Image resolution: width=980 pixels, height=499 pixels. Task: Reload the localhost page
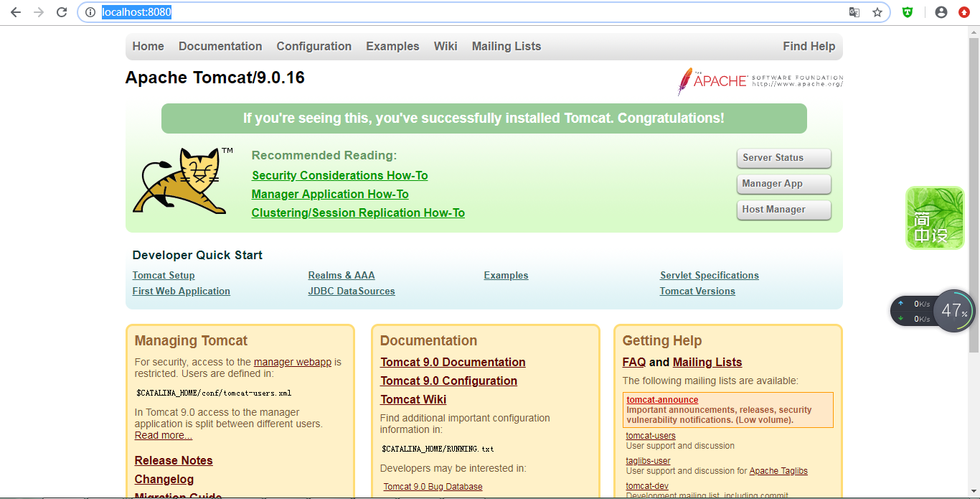point(62,12)
